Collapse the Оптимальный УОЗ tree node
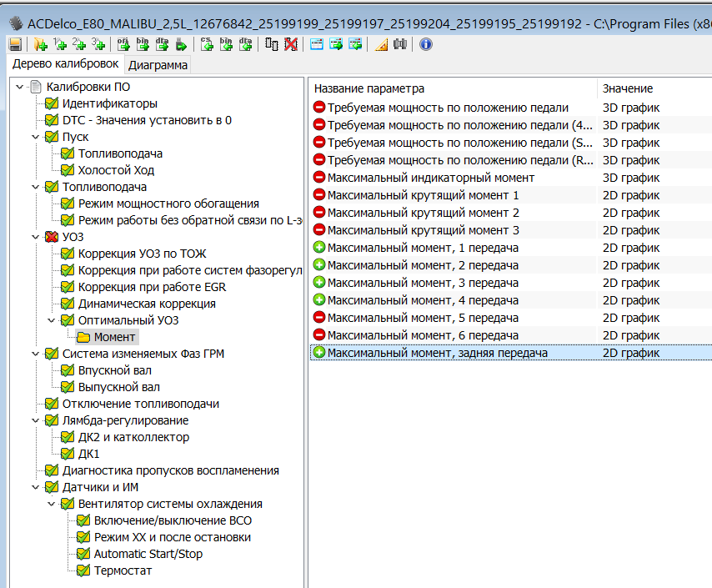This screenshot has width=712, height=588. coord(52,320)
